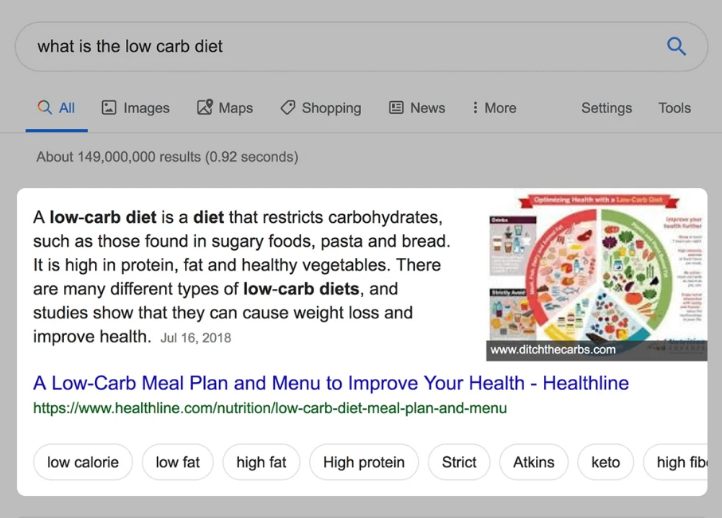Click the All tab magnifier icon

pos(44,108)
